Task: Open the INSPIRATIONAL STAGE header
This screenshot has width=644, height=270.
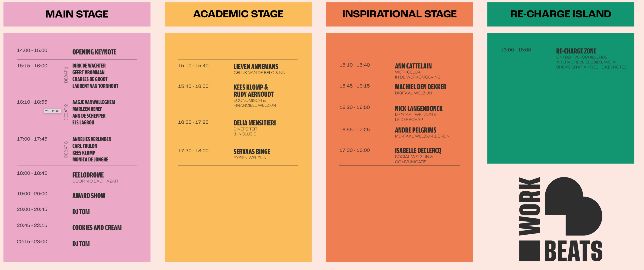Action: pos(399,14)
